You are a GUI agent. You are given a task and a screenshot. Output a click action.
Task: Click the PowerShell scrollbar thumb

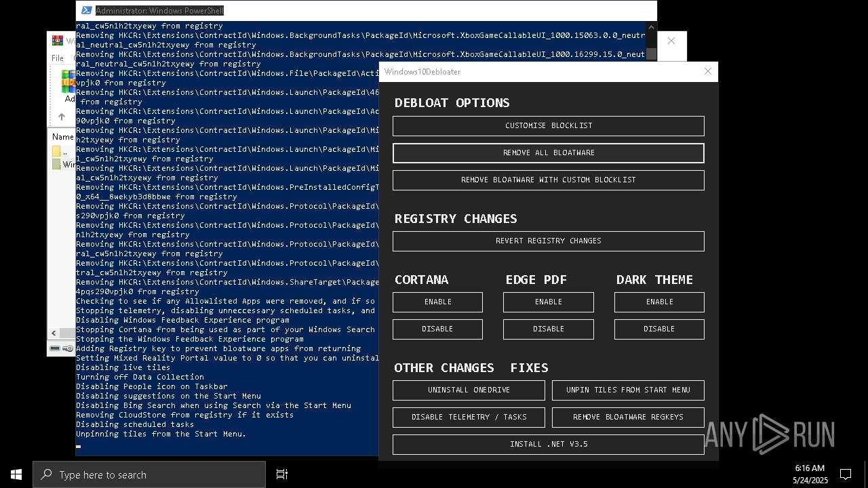[651, 54]
